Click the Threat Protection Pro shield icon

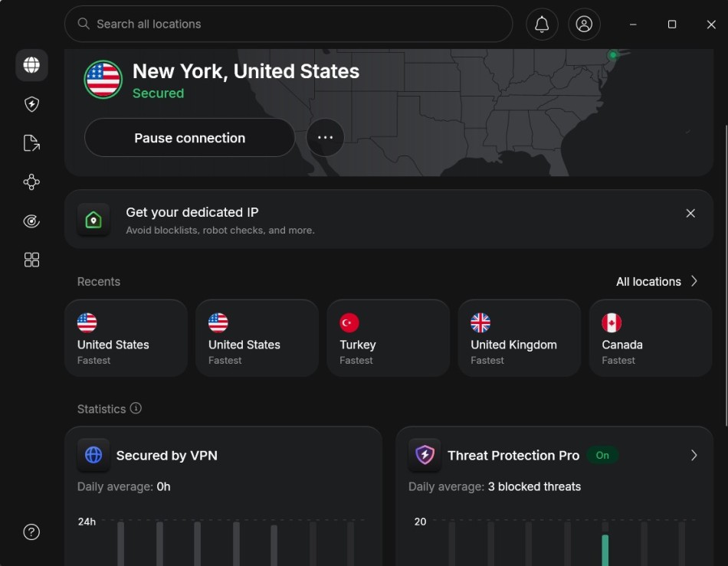425,455
